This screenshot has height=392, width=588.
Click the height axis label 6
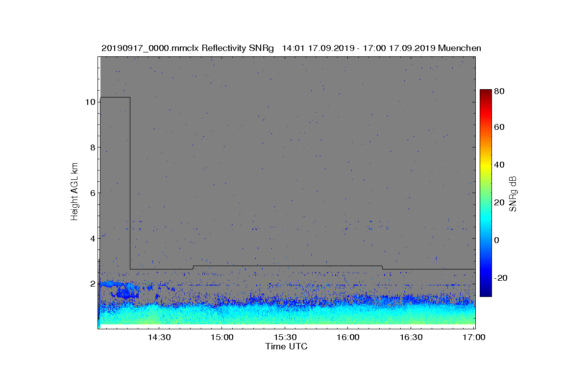click(x=92, y=193)
